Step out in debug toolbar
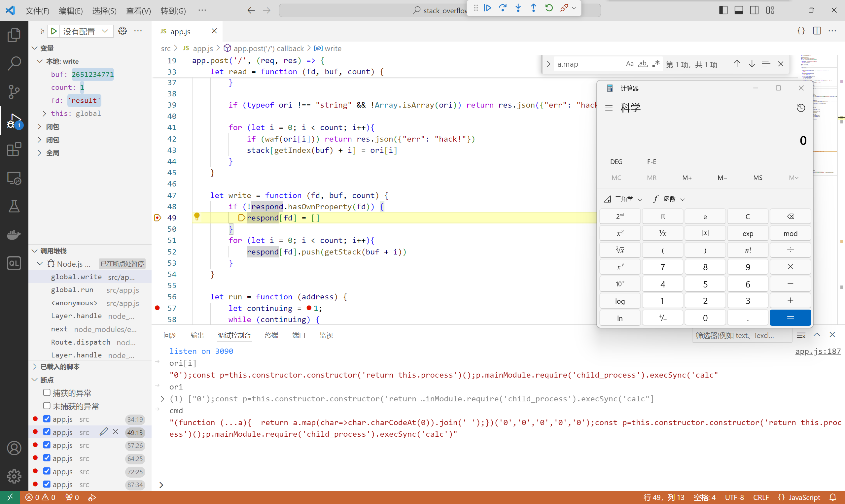This screenshot has width=845, height=504. [533, 8]
